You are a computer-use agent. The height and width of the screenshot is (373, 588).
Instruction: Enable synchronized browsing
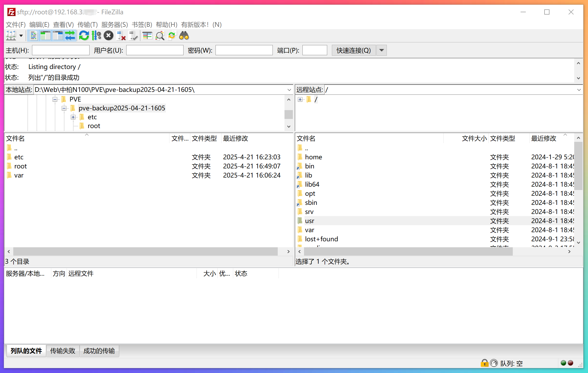point(172,36)
